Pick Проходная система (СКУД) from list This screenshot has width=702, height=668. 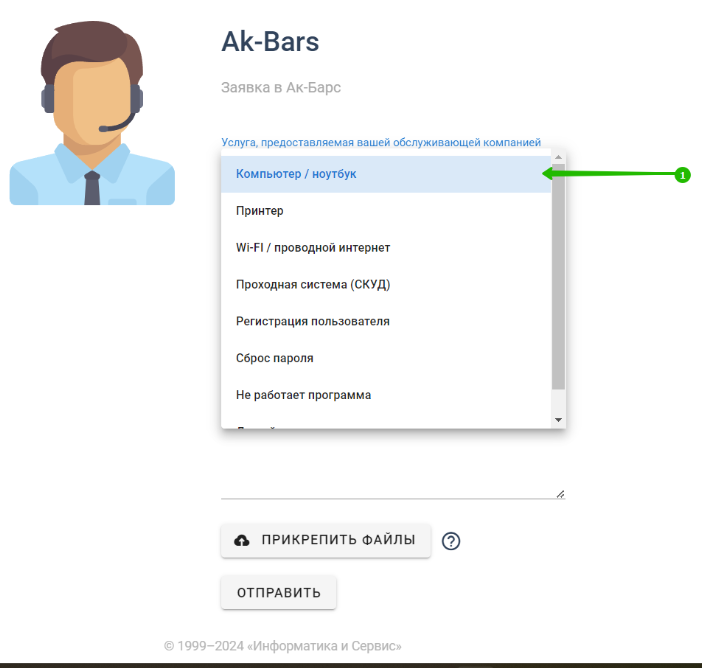pos(386,284)
